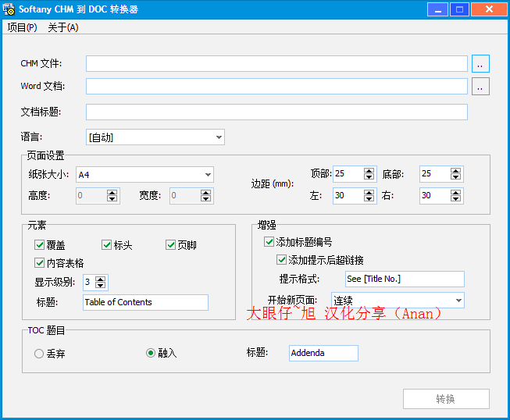Click the Word 文档 path input field
Screen dimensions: 510x420
(x=276, y=86)
